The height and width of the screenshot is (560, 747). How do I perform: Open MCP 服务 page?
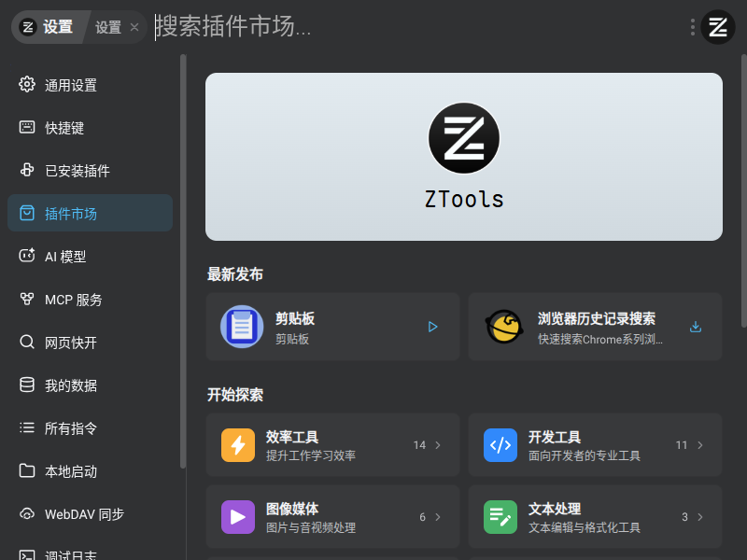tap(90, 299)
